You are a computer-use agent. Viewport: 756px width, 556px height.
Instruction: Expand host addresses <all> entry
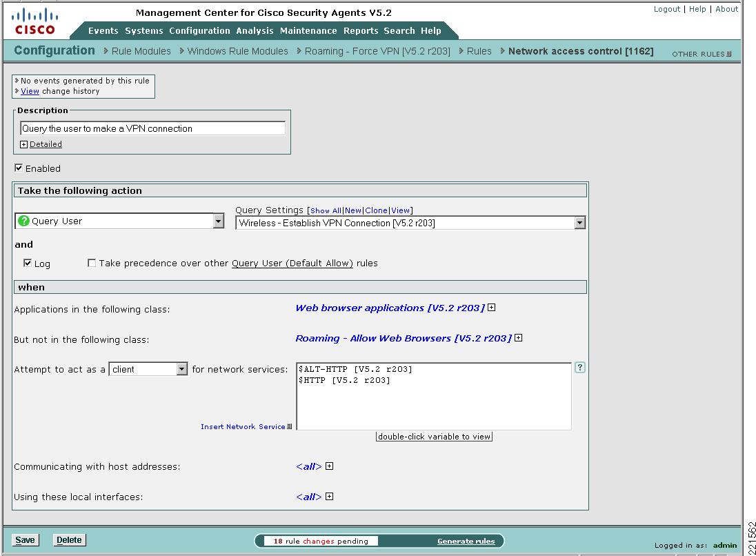click(x=329, y=466)
